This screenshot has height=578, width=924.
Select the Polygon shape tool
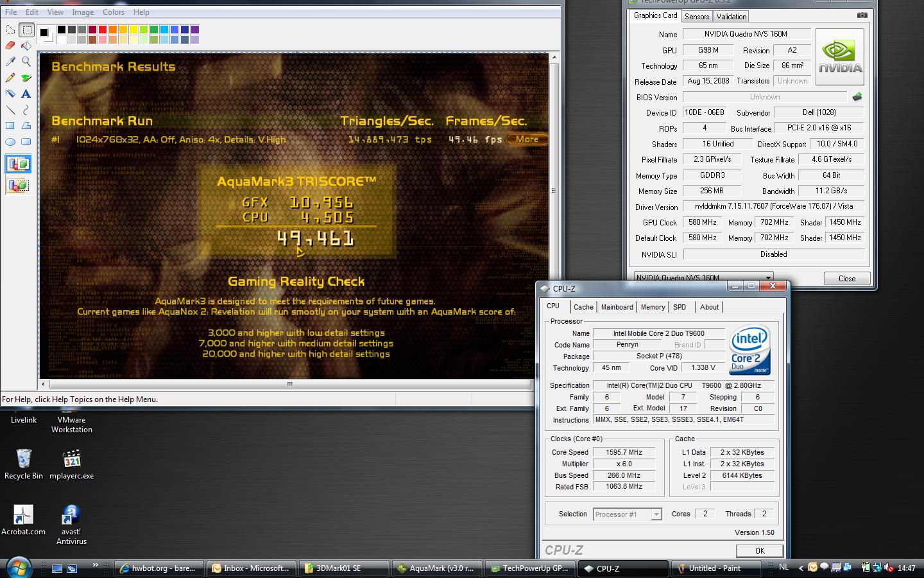(x=26, y=126)
